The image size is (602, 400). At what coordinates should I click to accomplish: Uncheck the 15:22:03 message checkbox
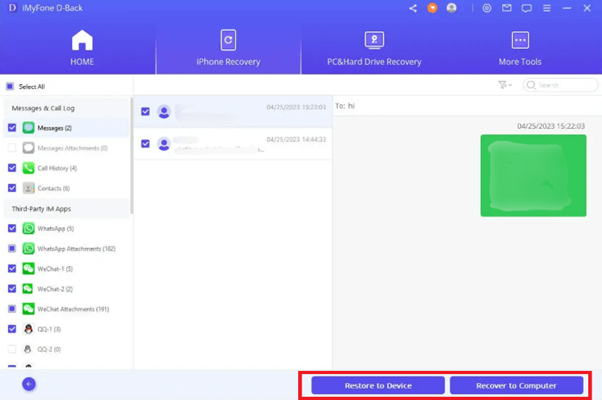coord(145,111)
